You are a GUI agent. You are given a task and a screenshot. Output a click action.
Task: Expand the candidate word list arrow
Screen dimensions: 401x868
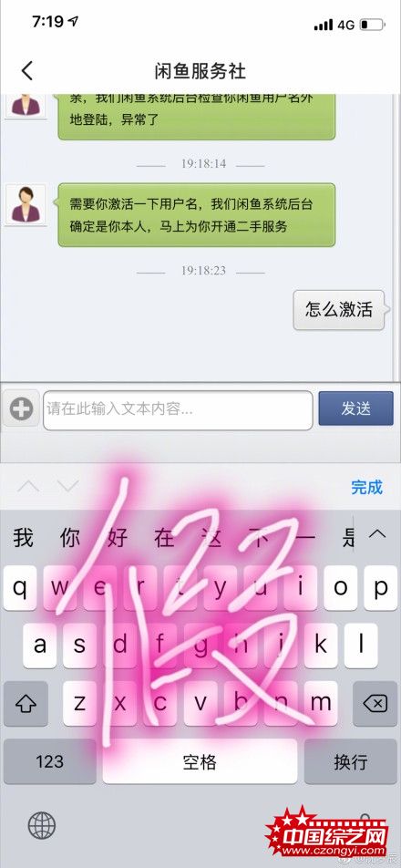(x=377, y=534)
